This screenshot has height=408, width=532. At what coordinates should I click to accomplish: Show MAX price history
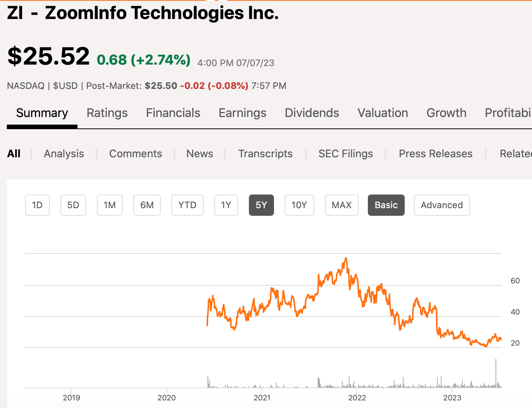pos(342,205)
